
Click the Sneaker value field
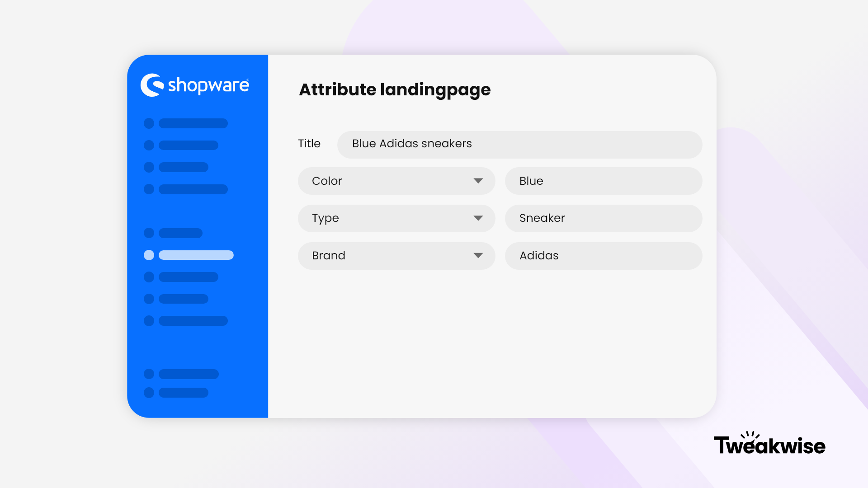(603, 218)
